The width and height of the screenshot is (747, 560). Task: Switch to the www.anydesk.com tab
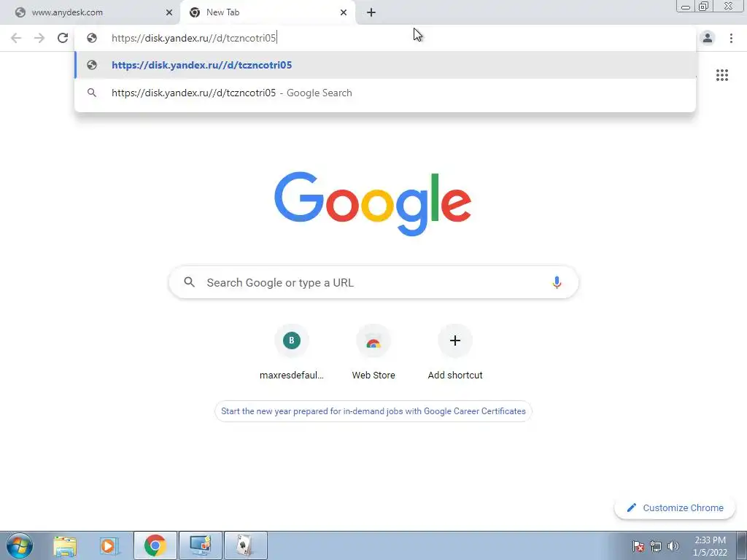90,12
